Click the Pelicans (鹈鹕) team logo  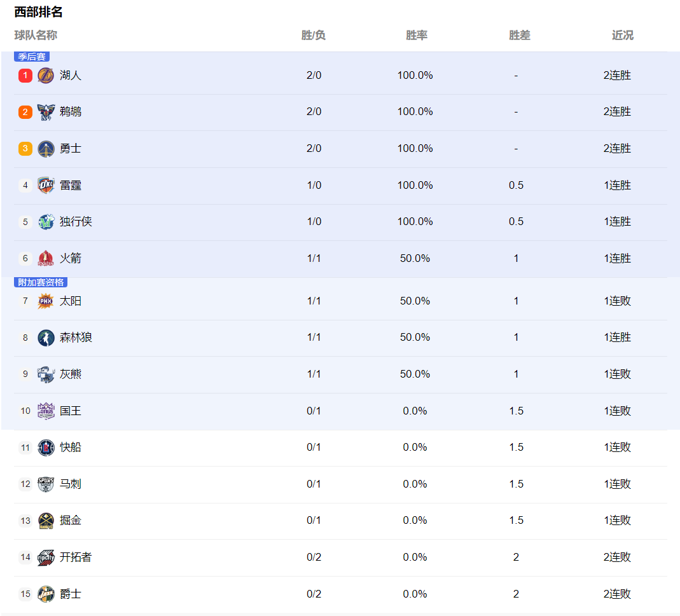click(46, 112)
